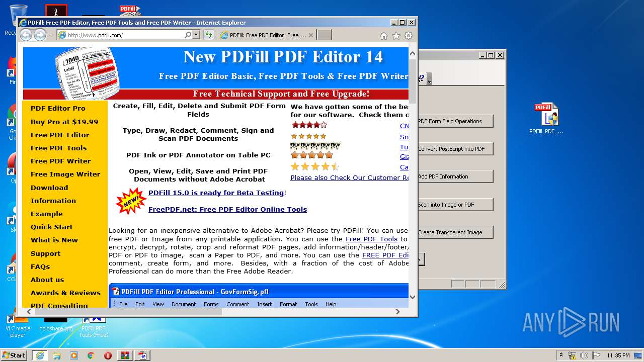Open Free PDF Tools sidebar link
The width and height of the screenshot is (644, 362).
[x=58, y=148]
